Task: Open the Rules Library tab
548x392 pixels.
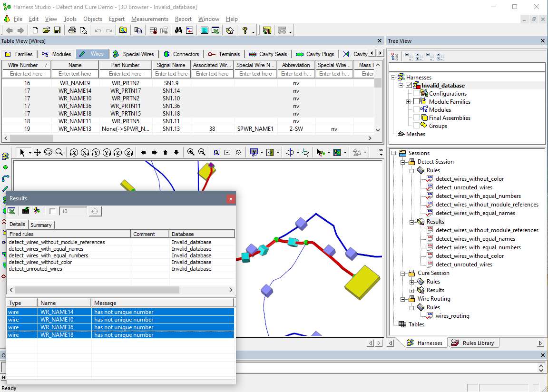Action: (473, 343)
